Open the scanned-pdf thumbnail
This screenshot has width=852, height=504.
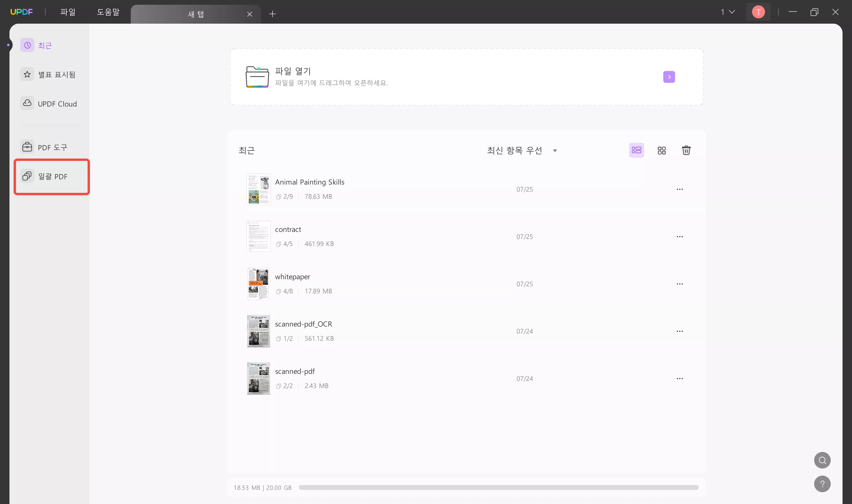tap(259, 378)
